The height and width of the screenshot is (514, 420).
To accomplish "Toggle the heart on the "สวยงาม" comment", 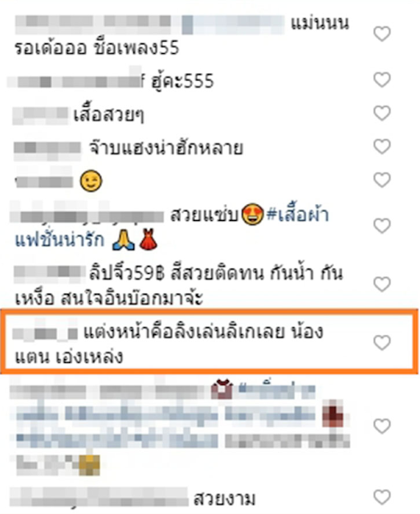I will click(382, 497).
